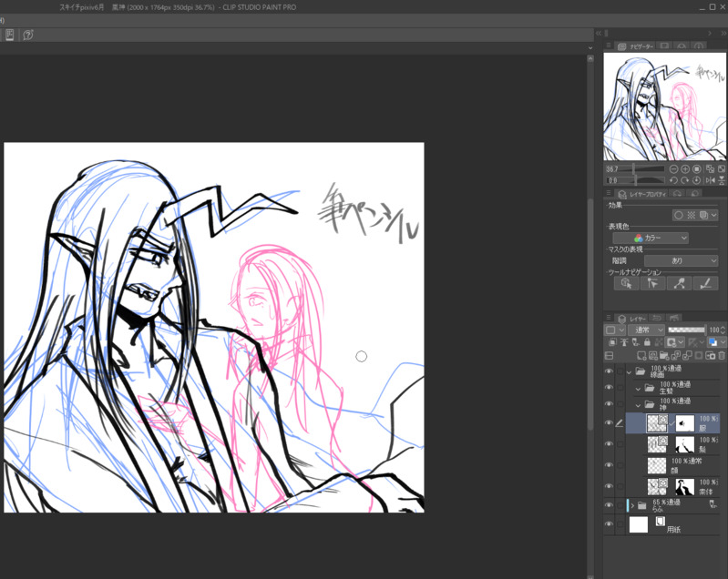728x579 pixels.
Task: Collapse the 神 layer folder
Action: tap(638, 405)
